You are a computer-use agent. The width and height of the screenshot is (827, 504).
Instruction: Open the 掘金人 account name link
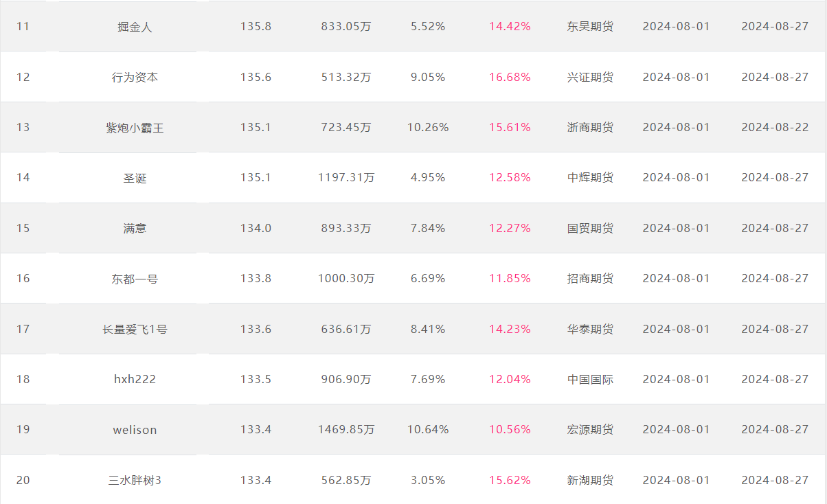[x=135, y=27]
